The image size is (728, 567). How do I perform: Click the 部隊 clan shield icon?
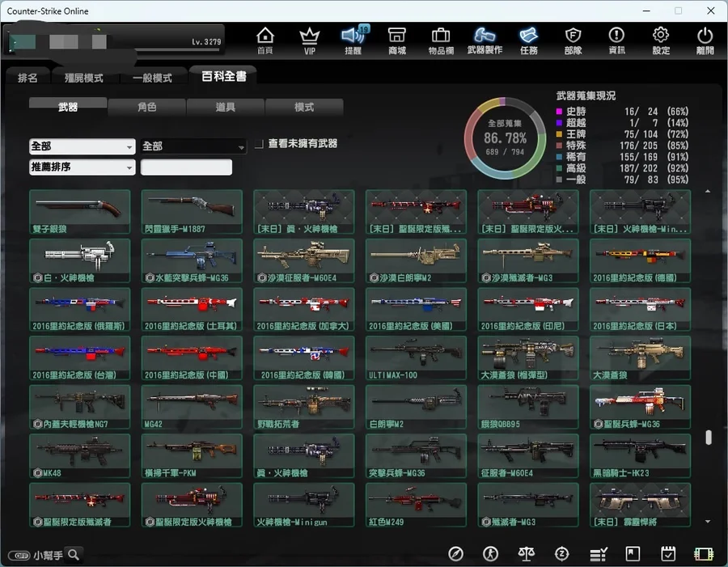pyautogui.click(x=573, y=40)
